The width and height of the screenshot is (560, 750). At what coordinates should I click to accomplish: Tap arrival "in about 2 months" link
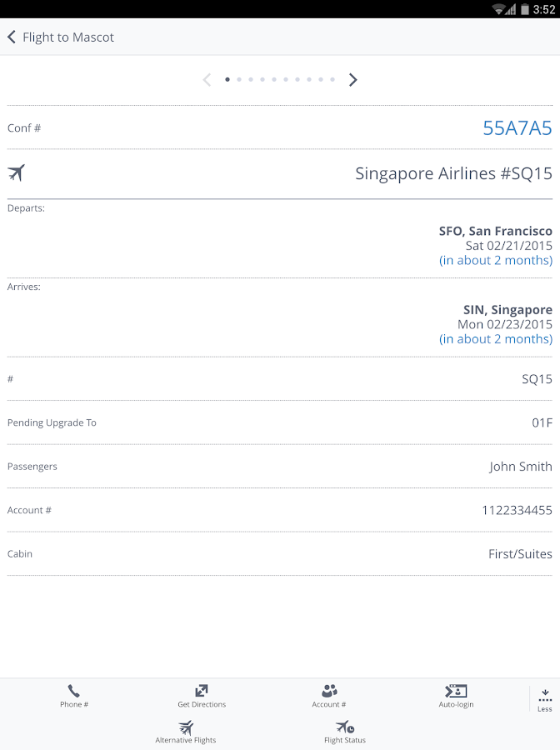(496, 339)
